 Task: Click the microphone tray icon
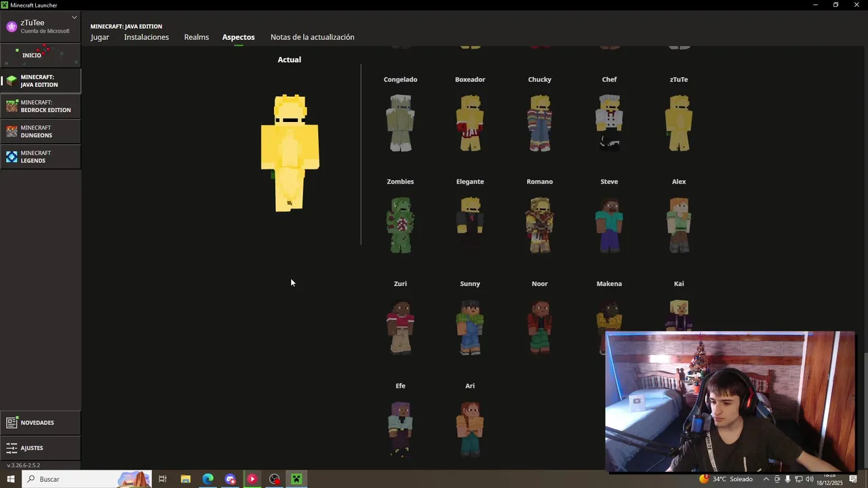pyautogui.click(x=787, y=479)
